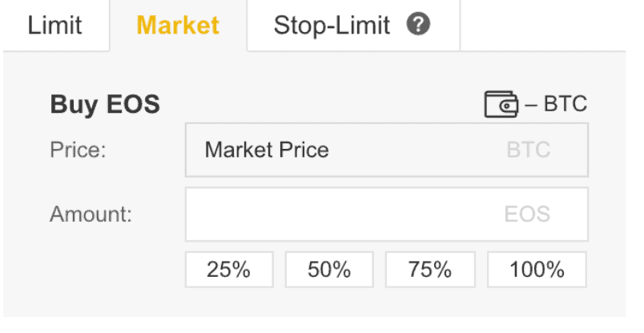Click the EOS unit suffix in Amount field
Viewport: 644px width, 333px height.
click(527, 215)
